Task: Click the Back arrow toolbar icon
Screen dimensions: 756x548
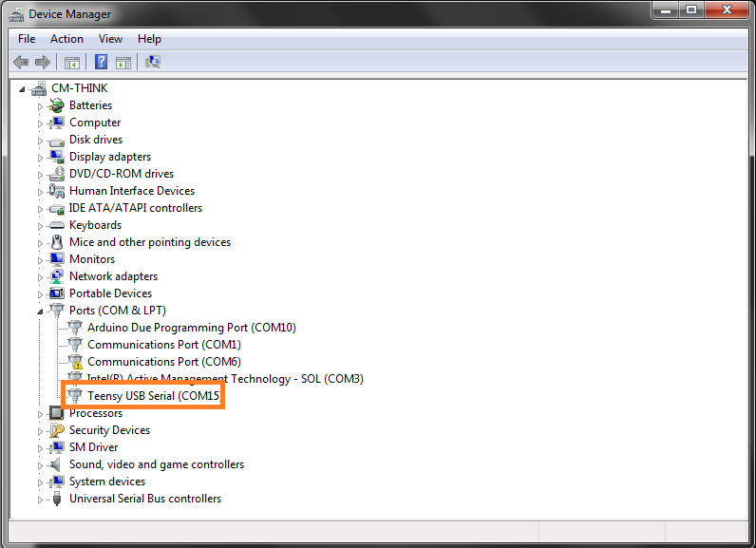Action: click(x=21, y=62)
